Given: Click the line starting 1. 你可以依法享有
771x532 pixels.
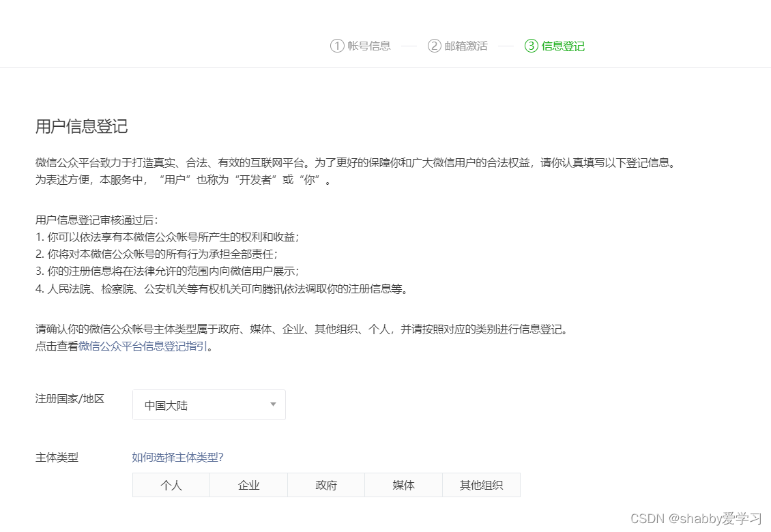Looking at the screenshot, I should [167, 237].
